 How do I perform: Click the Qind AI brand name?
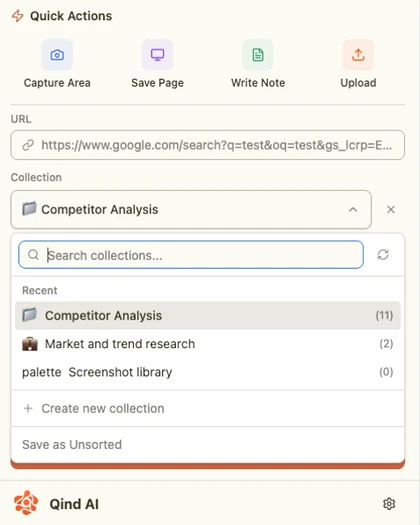coord(74,504)
